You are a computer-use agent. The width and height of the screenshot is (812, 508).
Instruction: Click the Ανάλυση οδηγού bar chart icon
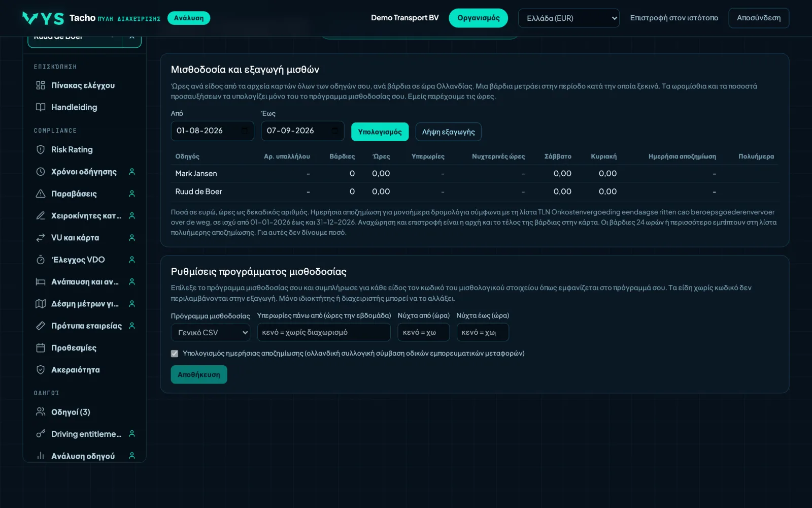41,456
